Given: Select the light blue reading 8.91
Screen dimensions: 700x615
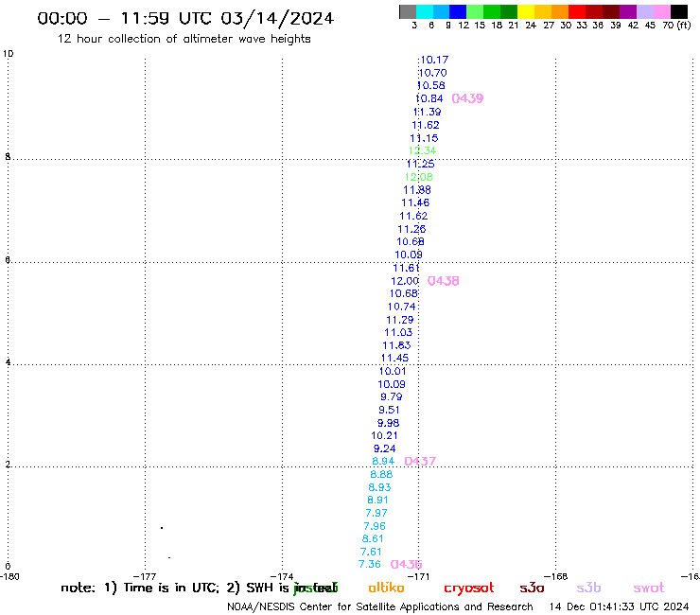Looking at the screenshot, I should pos(377,501).
